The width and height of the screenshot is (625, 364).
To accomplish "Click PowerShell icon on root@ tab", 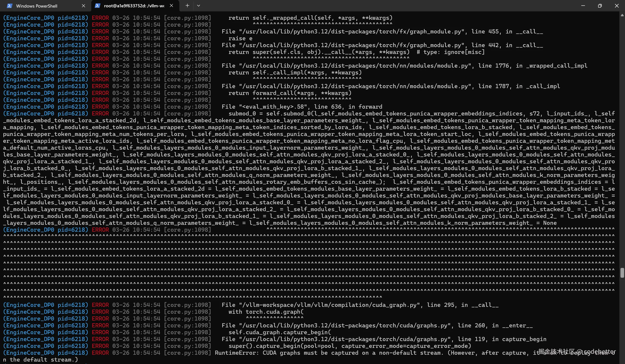I will point(97,6).
